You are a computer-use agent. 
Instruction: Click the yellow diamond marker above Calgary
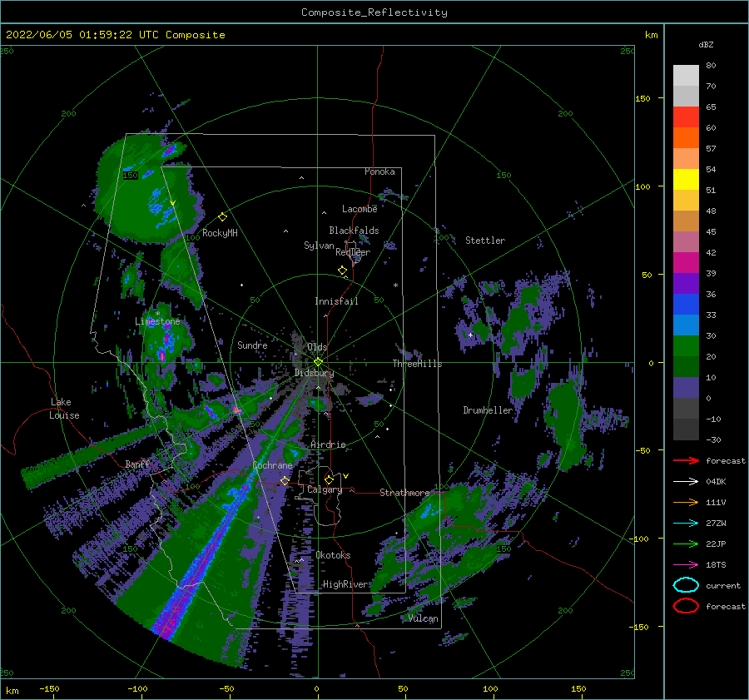point(329,479)
